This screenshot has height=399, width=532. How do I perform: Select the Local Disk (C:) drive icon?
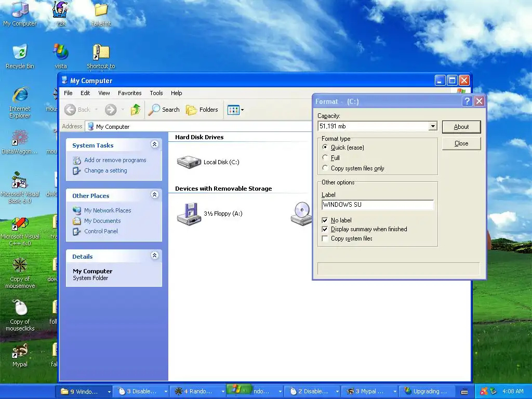(x=189, y=162)
